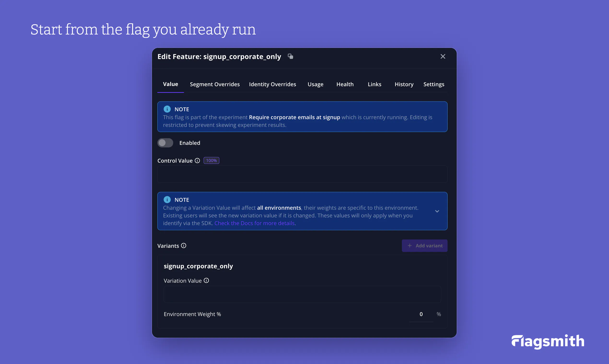Click the info icon in experiment note
This screenshot has height=364, width=609.
(167, 109)
